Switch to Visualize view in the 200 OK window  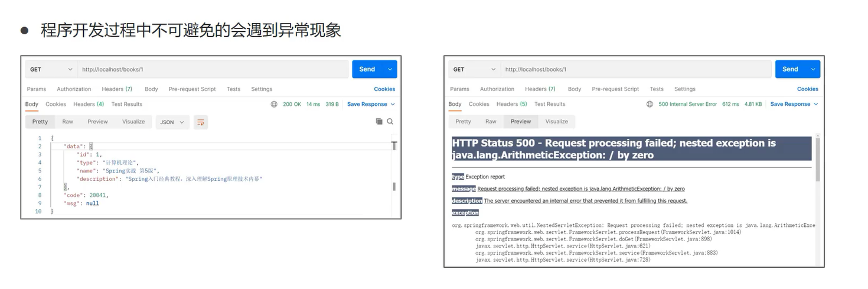133,122
